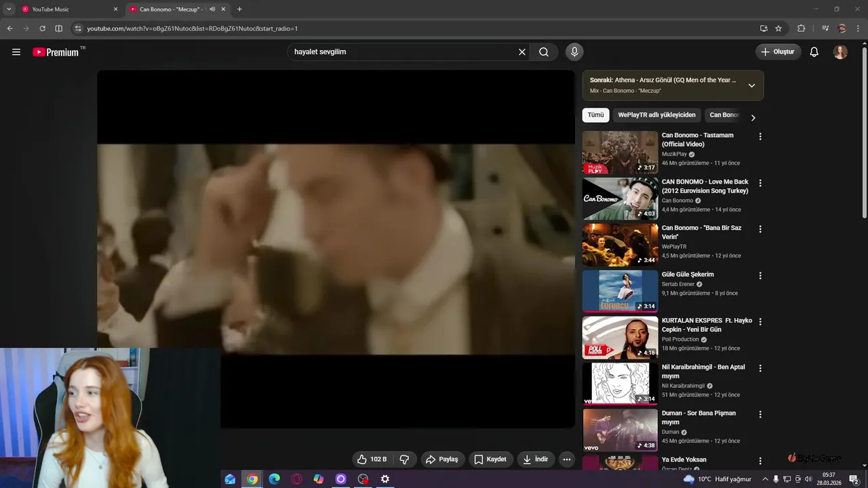Download video with İndir button

536,460
